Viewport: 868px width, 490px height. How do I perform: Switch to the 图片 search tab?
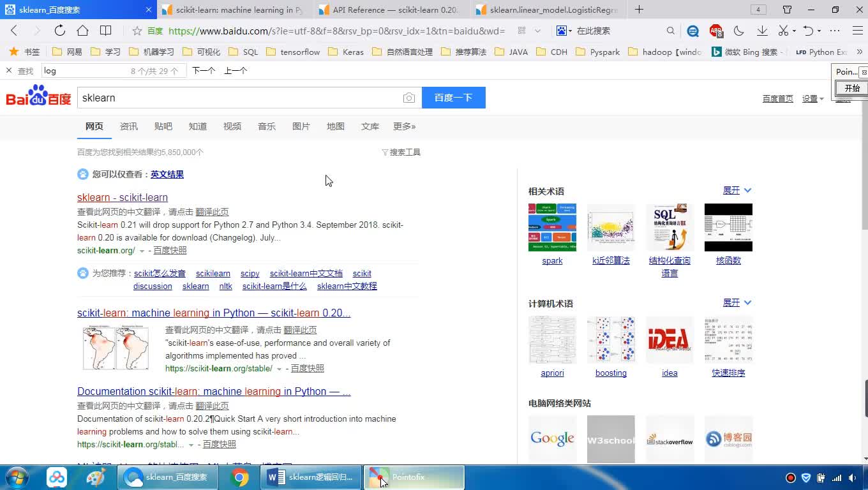301,126
